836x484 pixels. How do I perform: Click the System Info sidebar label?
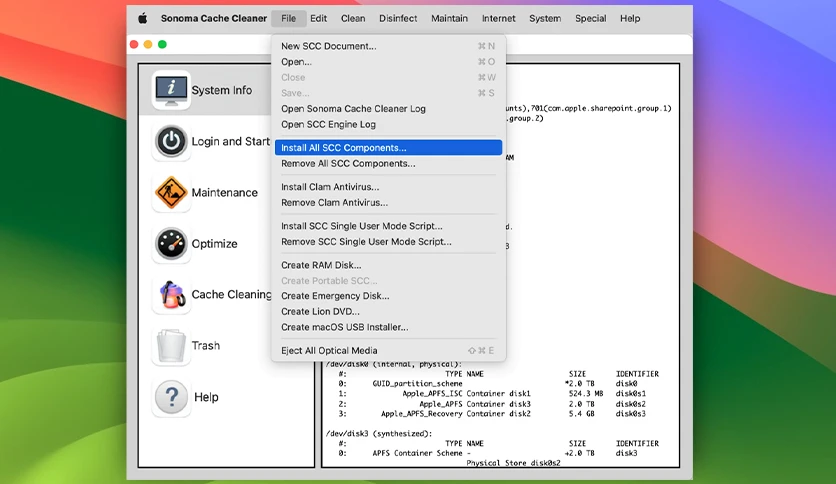222,91
